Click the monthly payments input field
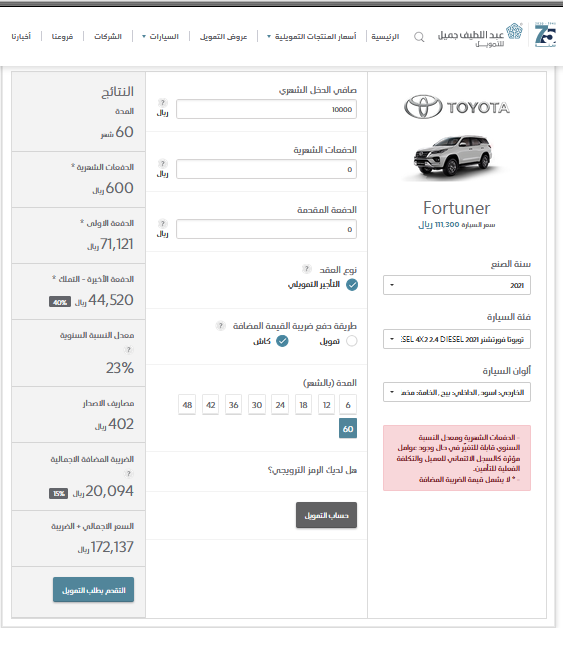Image resolution: width=563 pixels, height=645 pixels. [266, 169]
